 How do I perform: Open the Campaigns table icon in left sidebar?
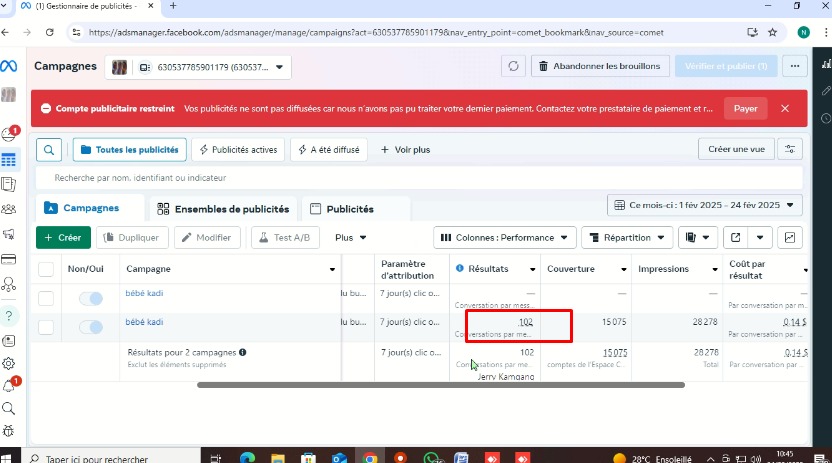click(8, 160)
